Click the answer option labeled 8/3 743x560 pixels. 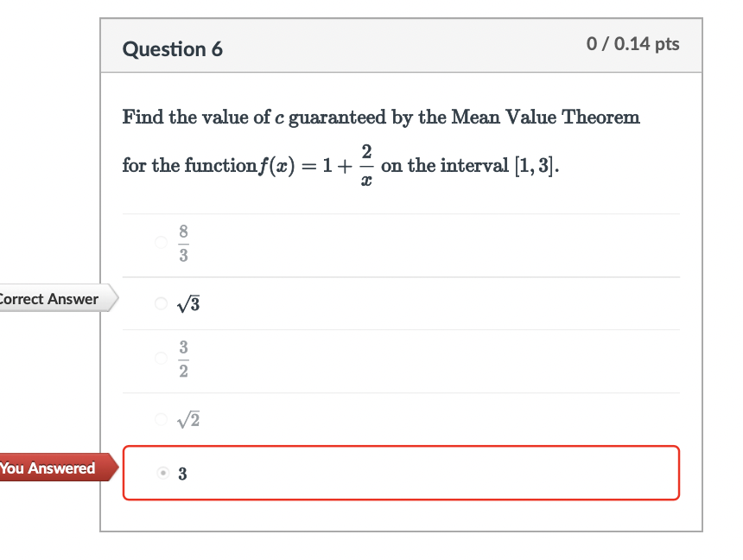point(183,242)
